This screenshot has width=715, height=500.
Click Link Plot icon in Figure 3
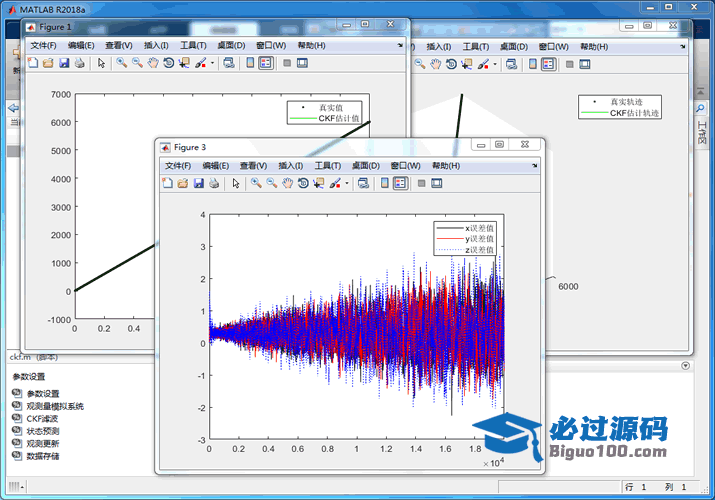[x=363, y=183]
